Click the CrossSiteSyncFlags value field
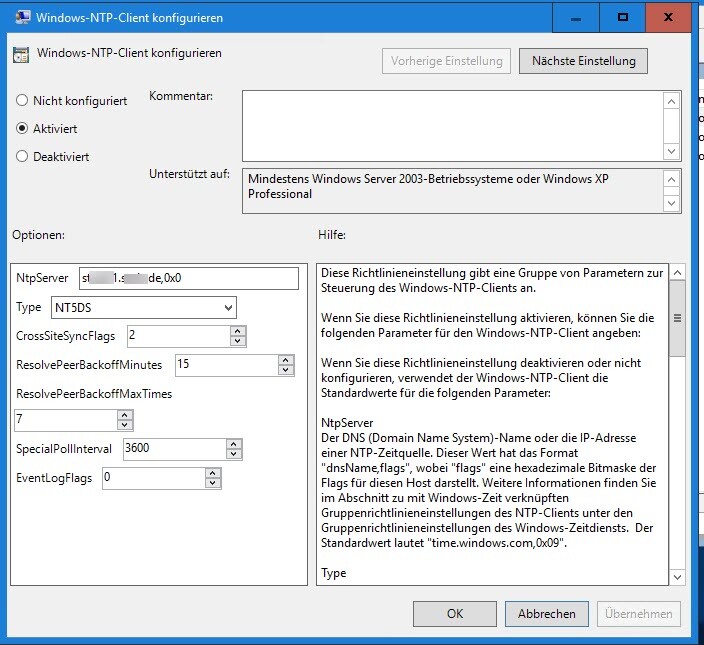Screen dimensions: 704x645 pyautogui.click(x=179, y=336)
